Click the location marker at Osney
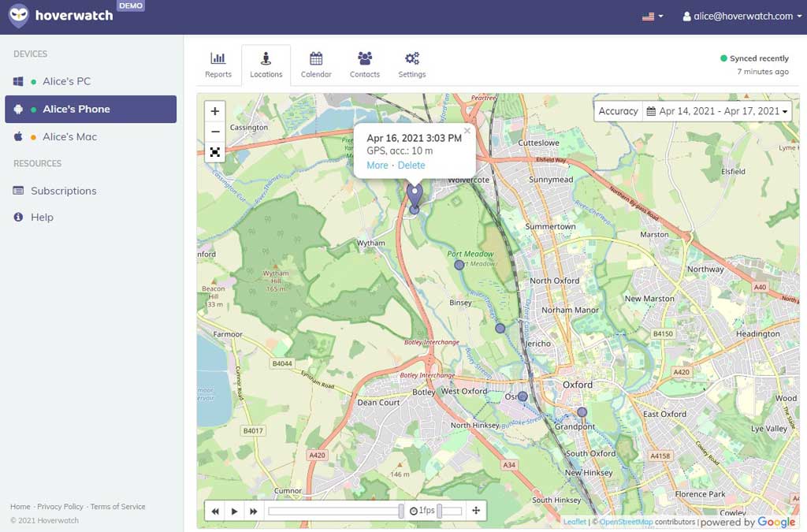Image resolution: width=807 pixels, height=532 pixels. point(523,396)
